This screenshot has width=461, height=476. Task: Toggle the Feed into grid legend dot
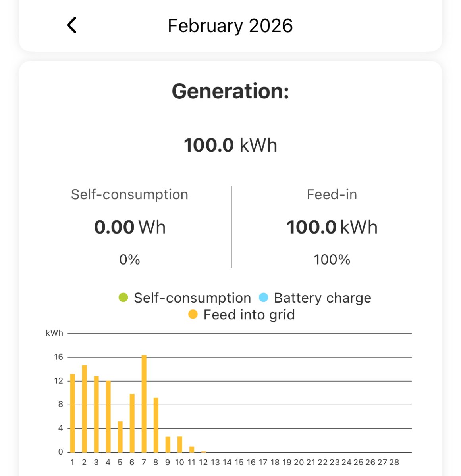(x=193, y=315)
